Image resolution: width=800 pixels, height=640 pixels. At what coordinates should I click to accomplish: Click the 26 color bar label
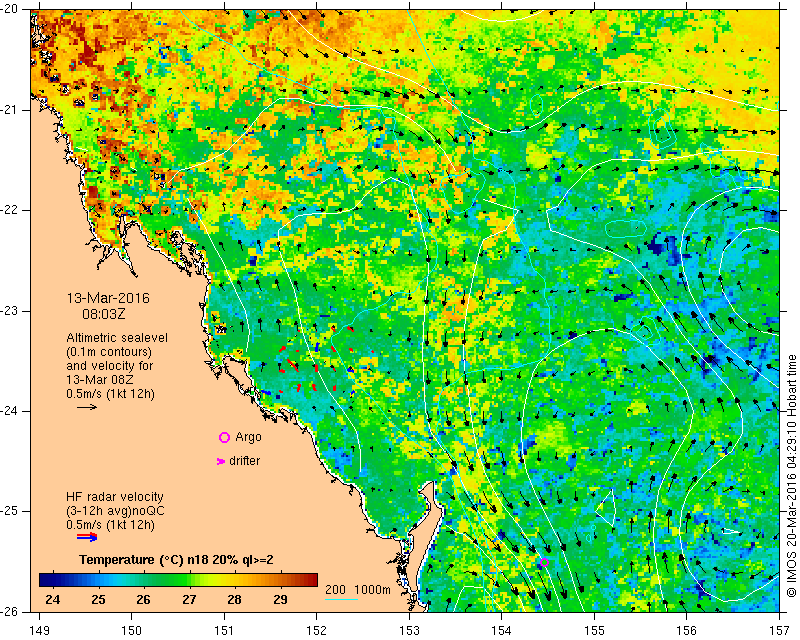(x=143, y=600)
